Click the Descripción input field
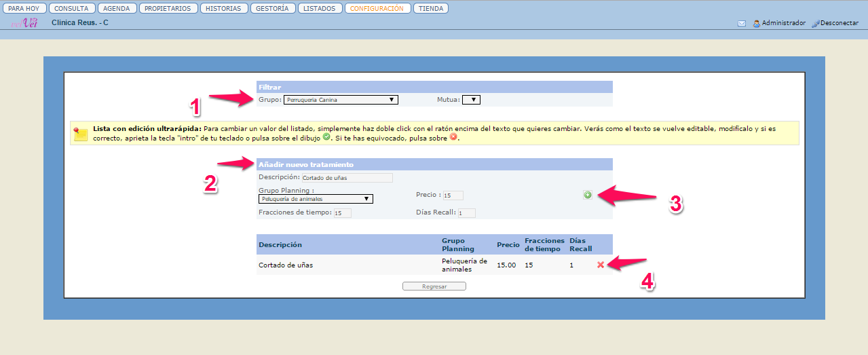 click(347, 178)
